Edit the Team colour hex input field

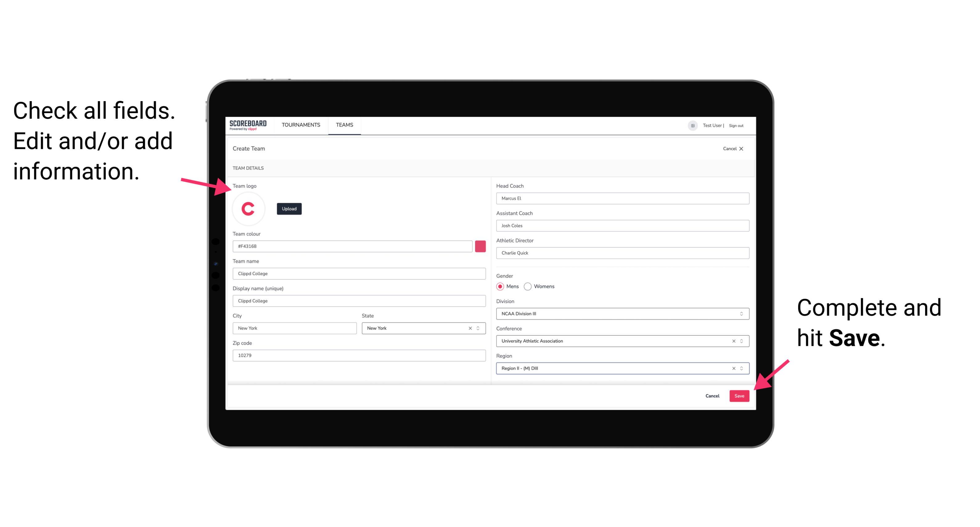point(353,246)
